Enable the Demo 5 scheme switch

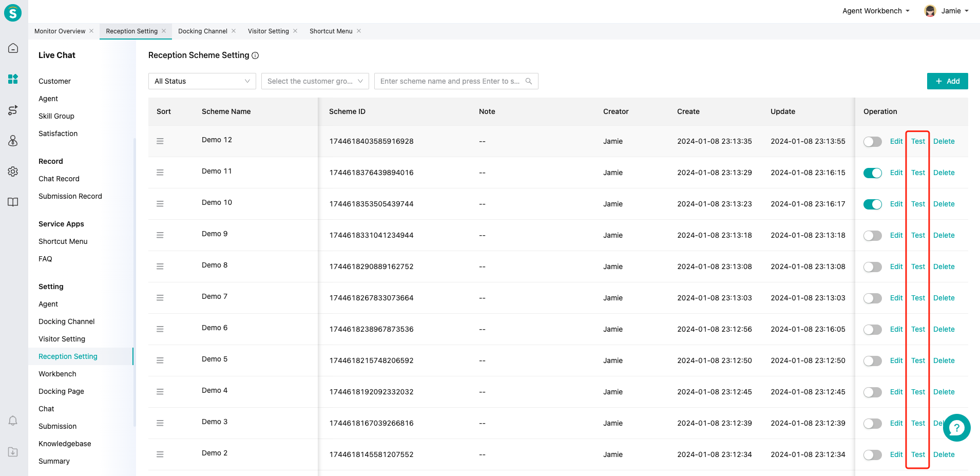pos(872,361)
